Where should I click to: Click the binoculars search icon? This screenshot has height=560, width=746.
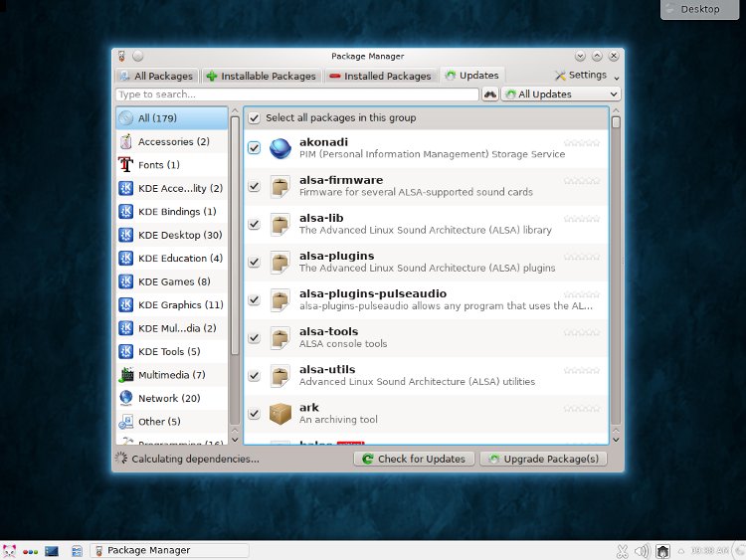tap(489, 94)
